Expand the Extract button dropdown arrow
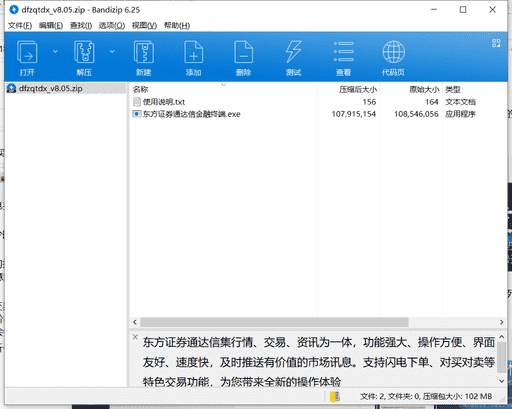Screen dimensions: 512x409 [x=112, y=51]
